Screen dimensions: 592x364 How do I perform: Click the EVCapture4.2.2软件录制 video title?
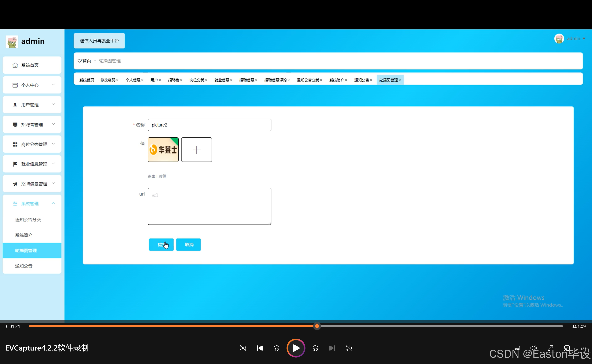[x=47, y=348]
